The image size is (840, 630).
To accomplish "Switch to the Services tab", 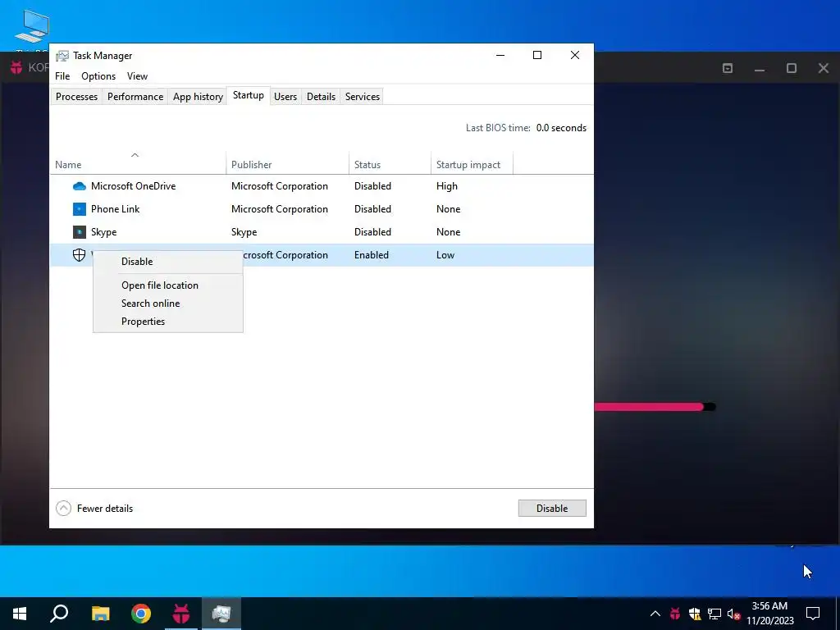I will (362, 97).
